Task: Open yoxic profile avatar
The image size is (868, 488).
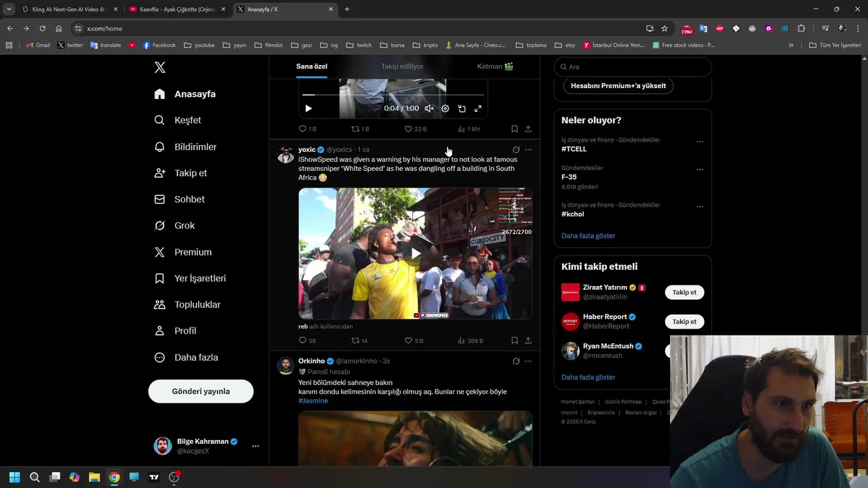Action: tap(285, 155)
